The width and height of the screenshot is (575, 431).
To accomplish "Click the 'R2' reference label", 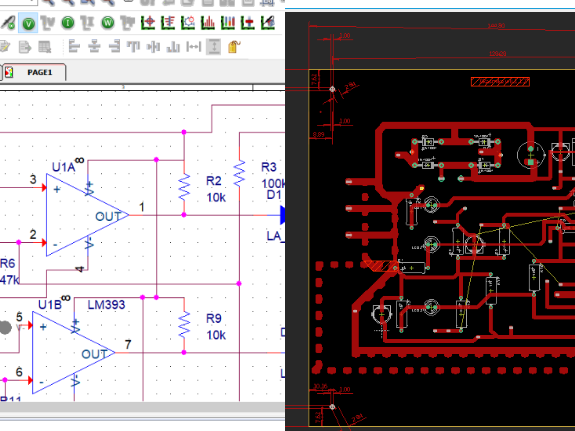I will [214, 181].
